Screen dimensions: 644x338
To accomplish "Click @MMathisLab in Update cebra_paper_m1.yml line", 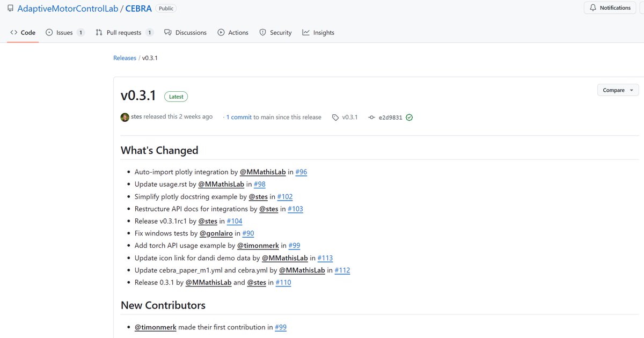I will click(x=302, y=270).
